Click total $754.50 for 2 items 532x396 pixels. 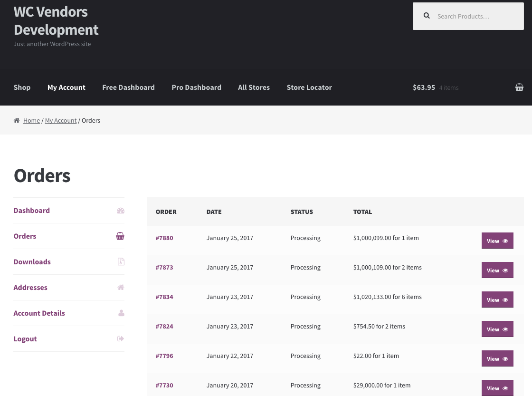point(380,327)
